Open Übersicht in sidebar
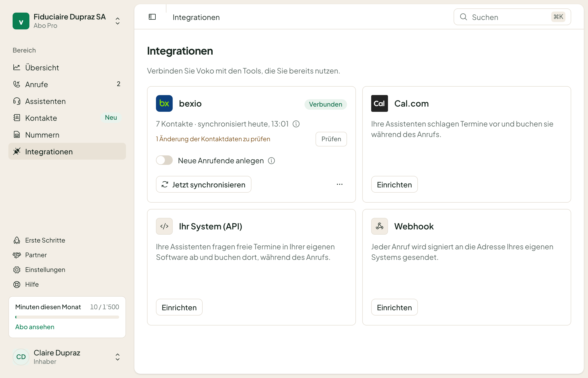588x378 pixels. [x=67, y=68]
